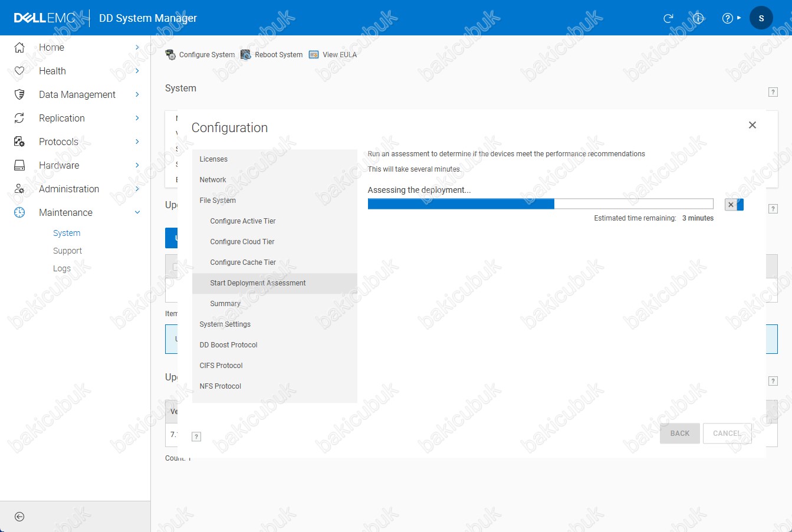Click the Home label in sidebar
This screenshot has width=792, height=532.
coord(52,47)
